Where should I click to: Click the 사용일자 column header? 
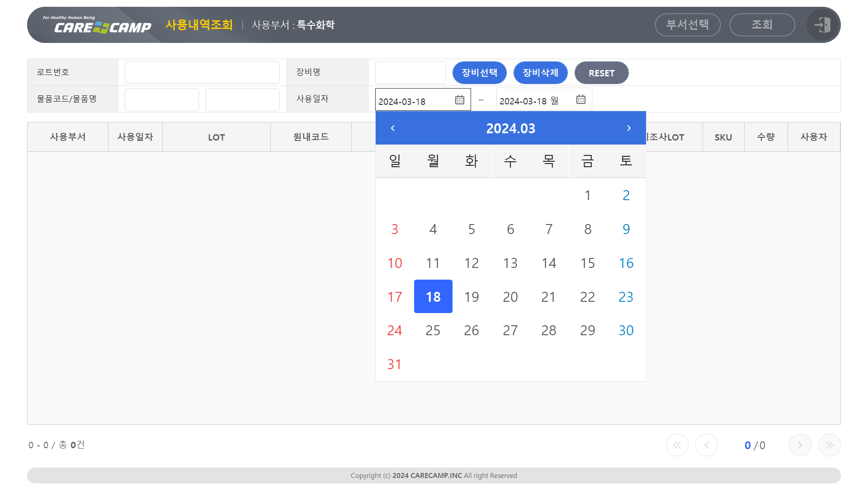click(136, 137)
